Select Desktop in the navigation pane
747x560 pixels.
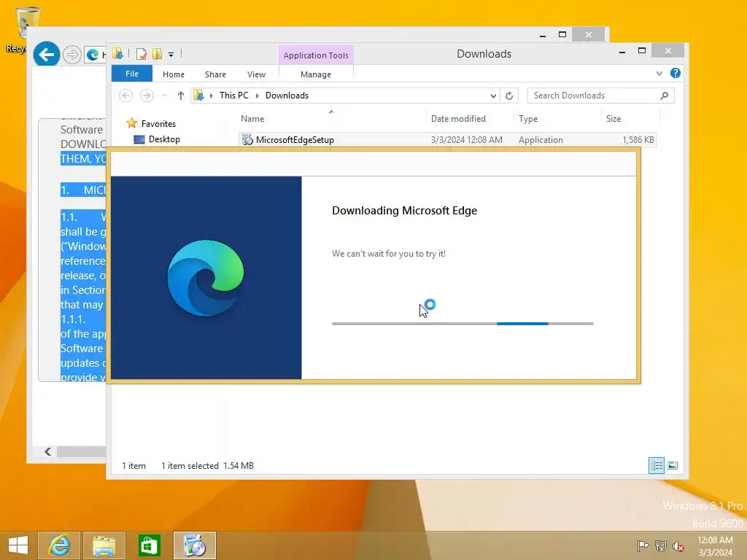pos(164,139)
